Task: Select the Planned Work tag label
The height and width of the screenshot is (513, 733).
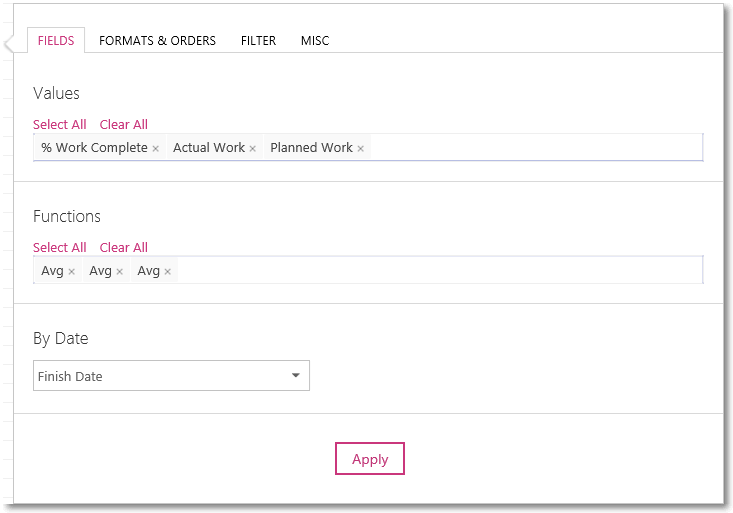Action: pos(311,148)
